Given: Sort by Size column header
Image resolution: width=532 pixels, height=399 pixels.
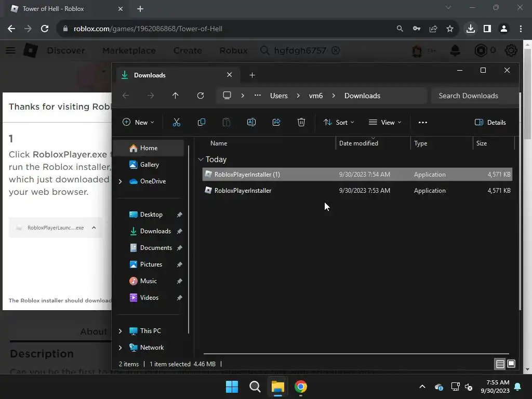Looking at the screenshot, I should pyautogui.click(x=482, y=143).
